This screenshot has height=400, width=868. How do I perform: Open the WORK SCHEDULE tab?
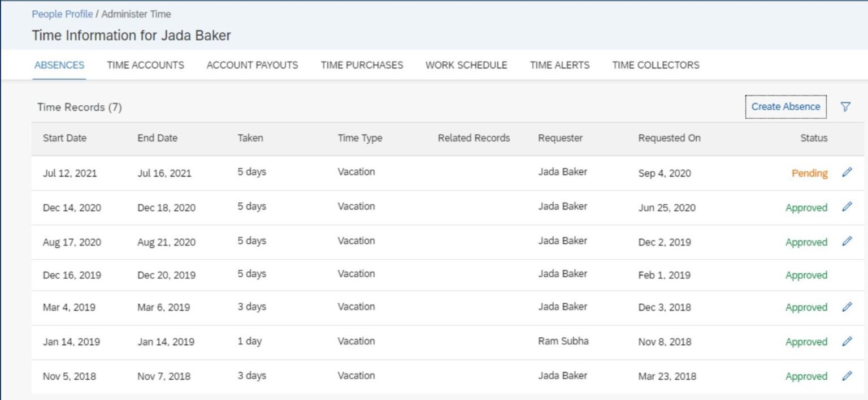pyautogui.click(x=466, y=65)
